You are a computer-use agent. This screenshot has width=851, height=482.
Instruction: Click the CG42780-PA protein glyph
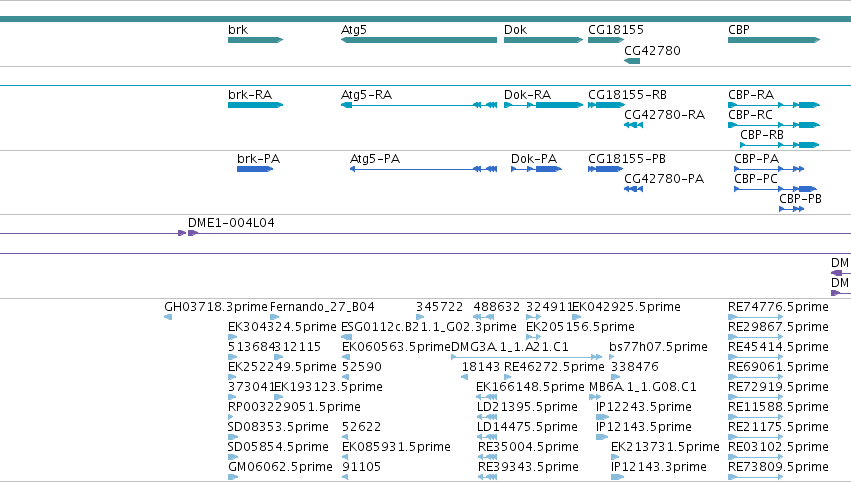tap(633, 189)
